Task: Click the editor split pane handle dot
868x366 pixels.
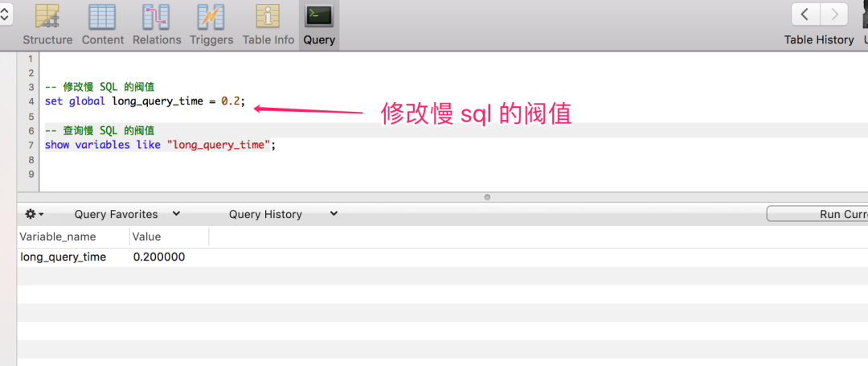Action: [487, 197]
